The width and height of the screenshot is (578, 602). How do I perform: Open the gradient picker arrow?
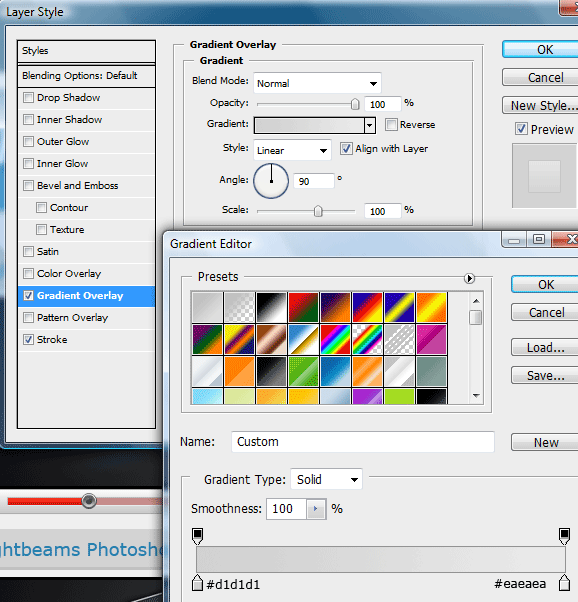[370, 125]
